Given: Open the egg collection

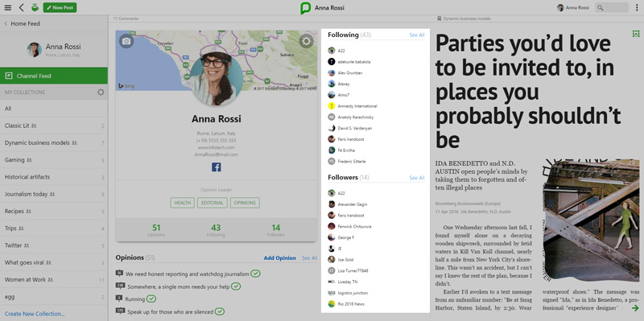Looking at the screenshot, I should coord(54,296).
